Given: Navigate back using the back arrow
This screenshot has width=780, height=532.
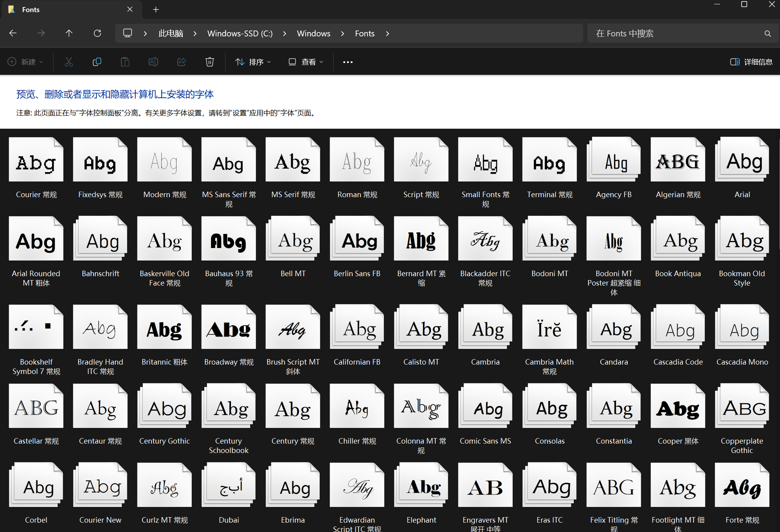Looking at the screenshot, I should point(13,33).
